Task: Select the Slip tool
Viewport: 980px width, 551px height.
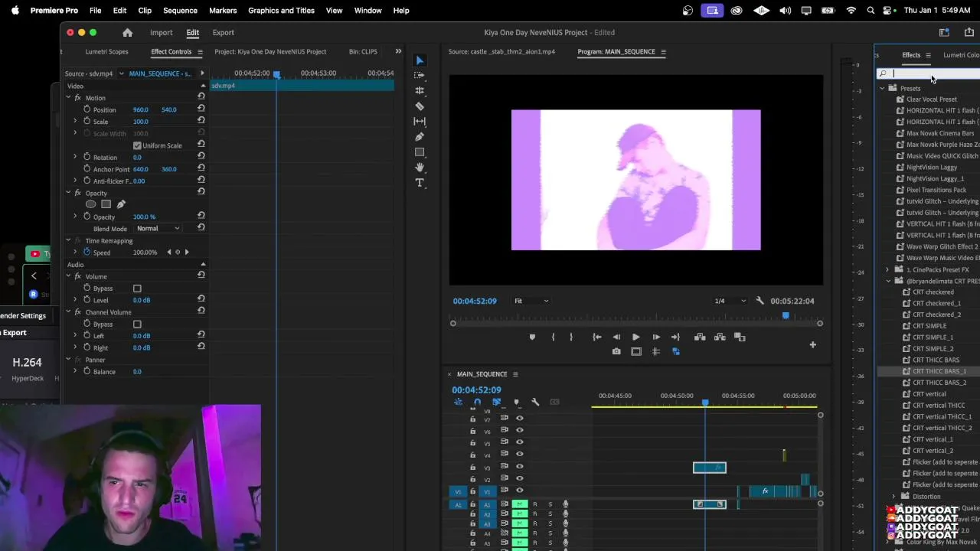Action: point(420,121)
